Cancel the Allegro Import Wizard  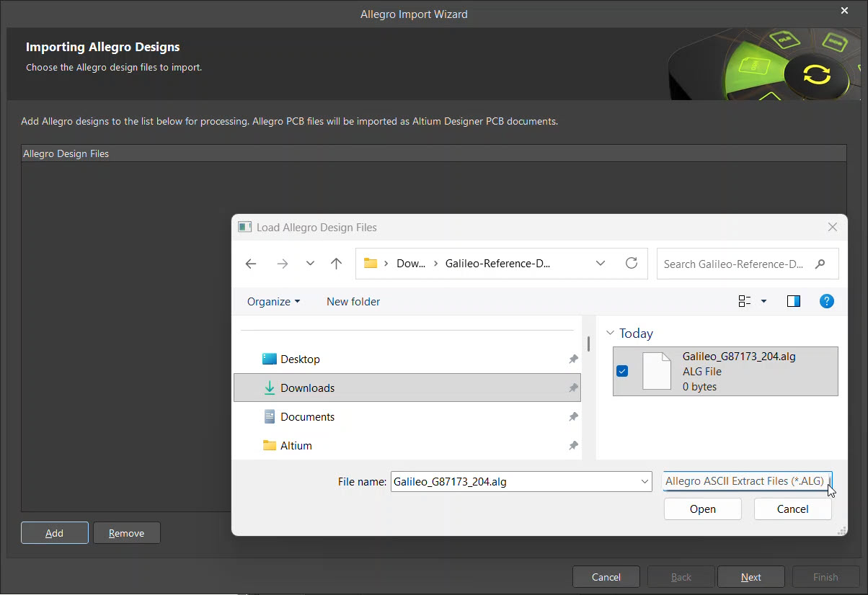(x=606, y=577)
